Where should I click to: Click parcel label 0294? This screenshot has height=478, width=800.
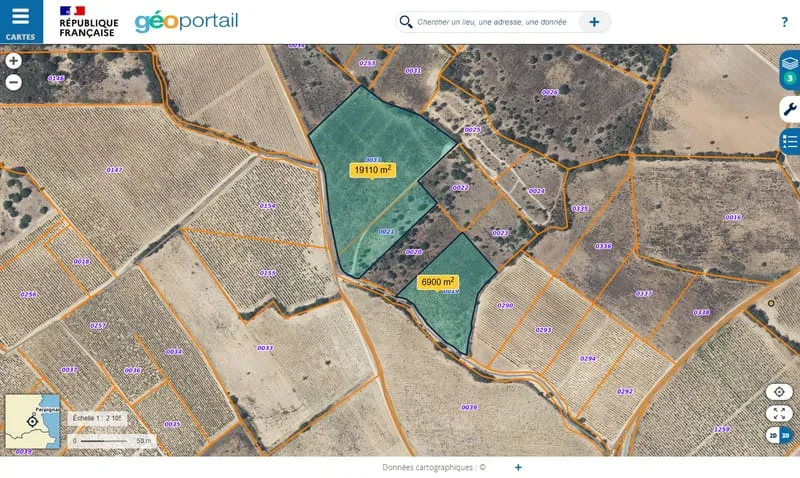(588, 359)
